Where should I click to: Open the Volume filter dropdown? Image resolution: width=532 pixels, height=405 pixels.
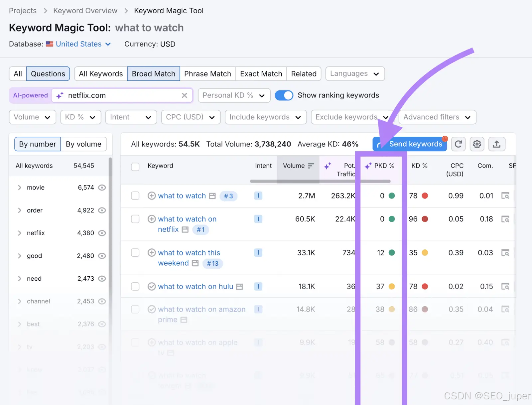pyautogui.click(x=32, y=117)
